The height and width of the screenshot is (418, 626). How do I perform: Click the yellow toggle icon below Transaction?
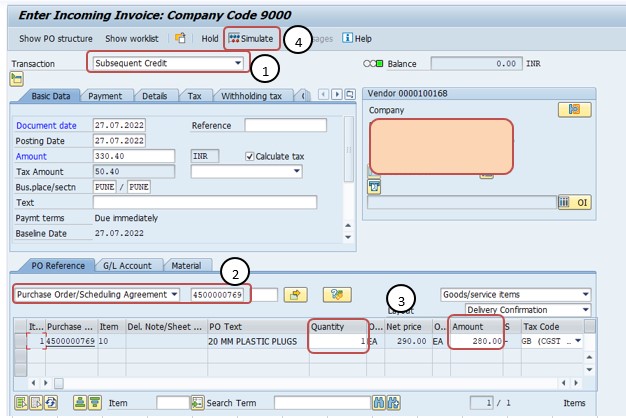(x=17, y=79)
